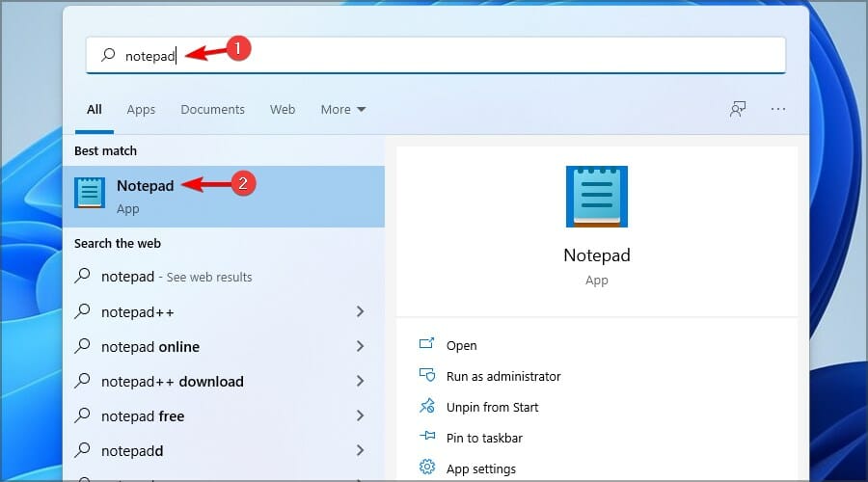Switch to the Apps tab
The image size is (868, 482).
pos(141,110)
